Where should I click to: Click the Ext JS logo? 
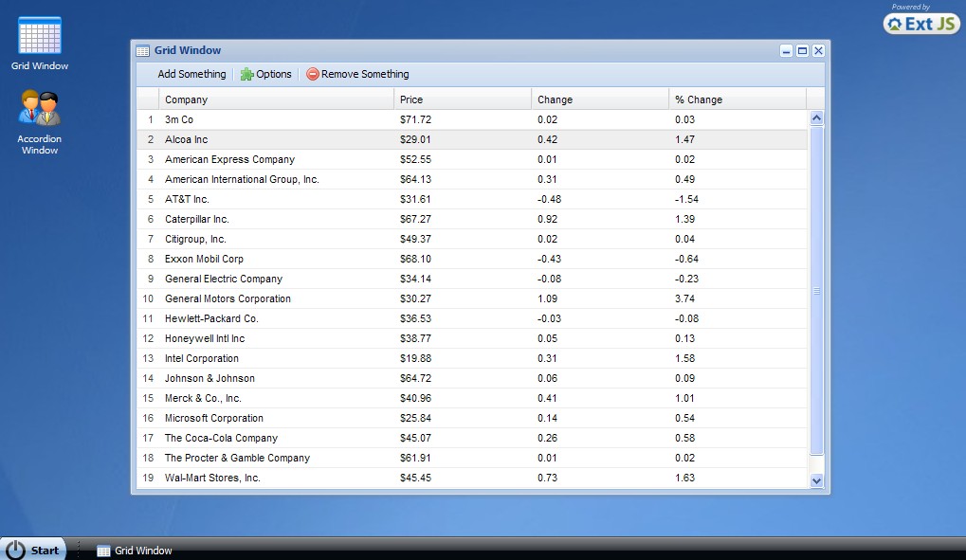(x=921, y=24)
